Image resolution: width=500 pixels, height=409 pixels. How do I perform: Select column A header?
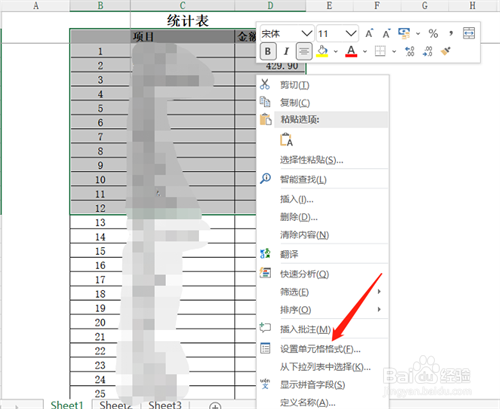(35, 5)
